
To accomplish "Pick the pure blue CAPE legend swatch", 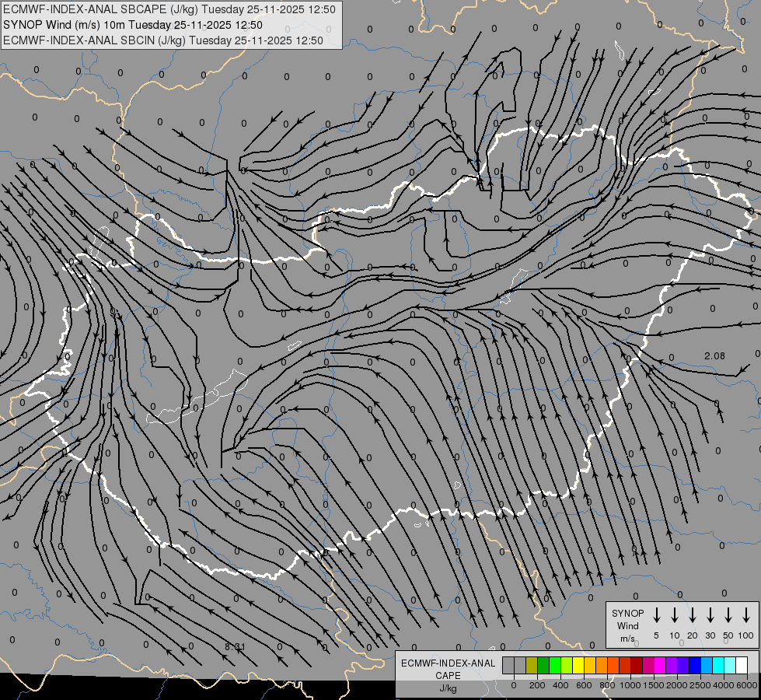I will click(x=694, y=665).
